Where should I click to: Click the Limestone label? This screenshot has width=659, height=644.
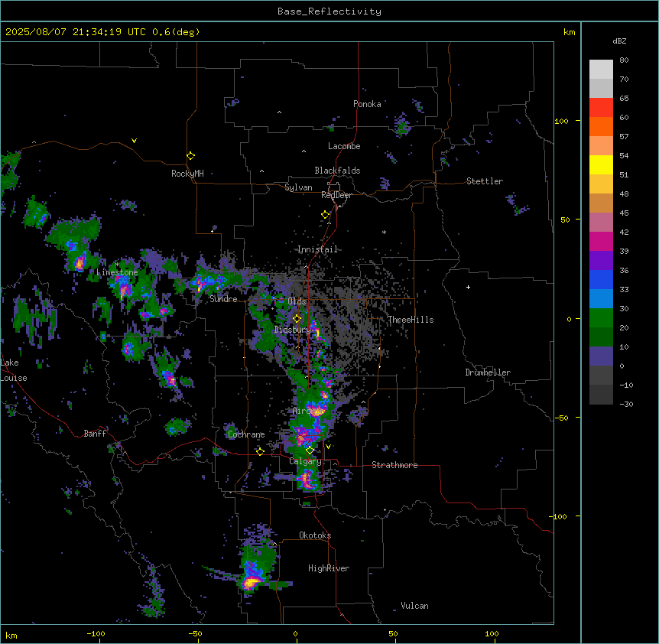117,272
